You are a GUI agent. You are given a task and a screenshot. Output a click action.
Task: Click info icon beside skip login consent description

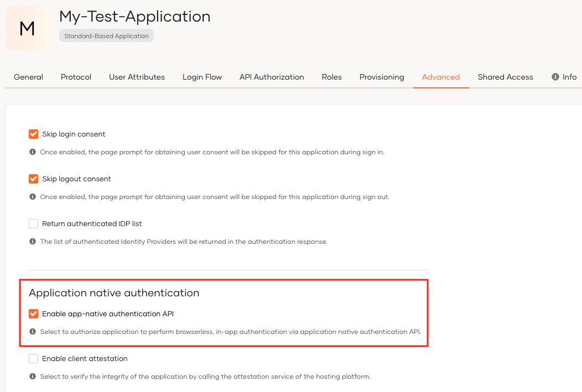tap(33, 151)
